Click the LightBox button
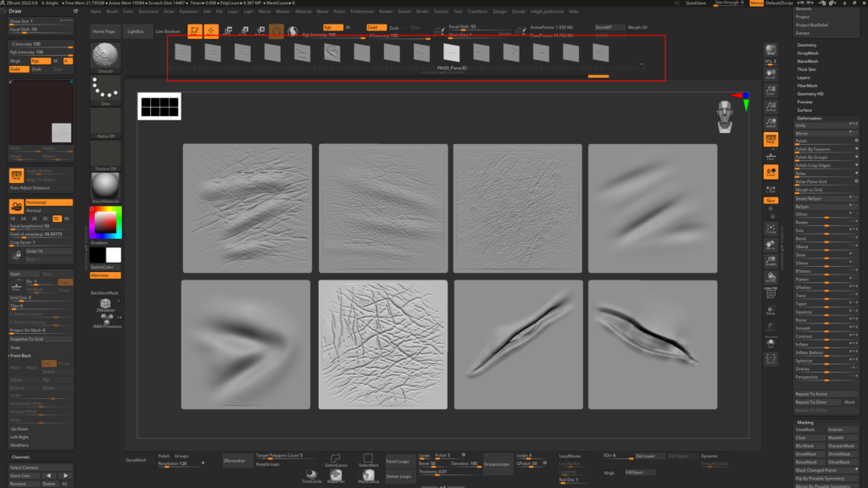This screenshot has width=868, height=488. (135, 30)
